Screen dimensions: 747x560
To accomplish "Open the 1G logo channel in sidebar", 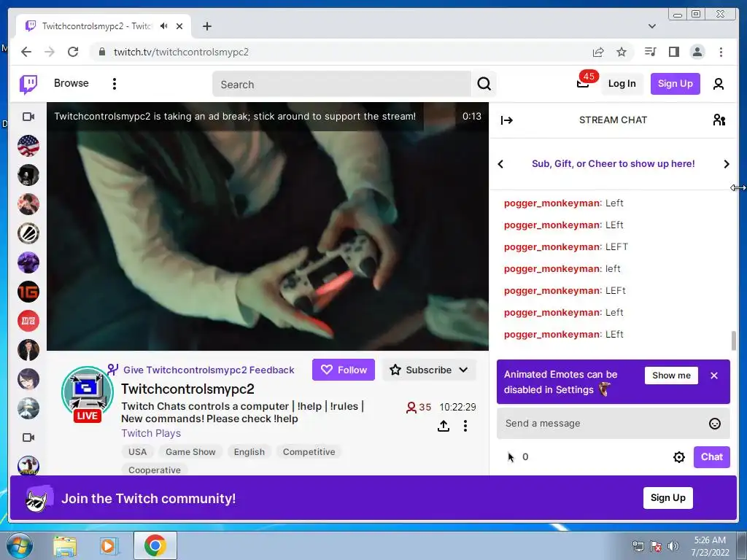I will (28, 292).
